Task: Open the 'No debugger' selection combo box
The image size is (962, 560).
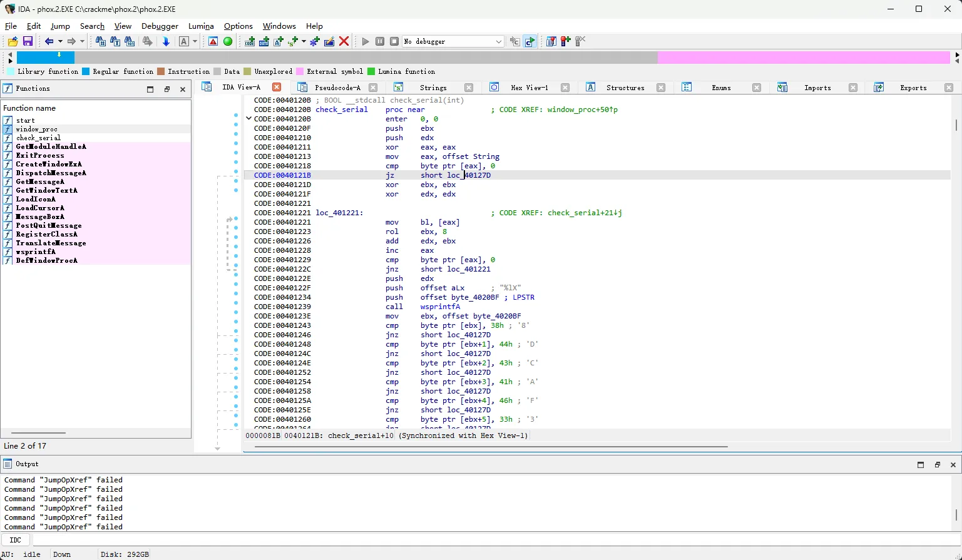Action: [453, 41]
